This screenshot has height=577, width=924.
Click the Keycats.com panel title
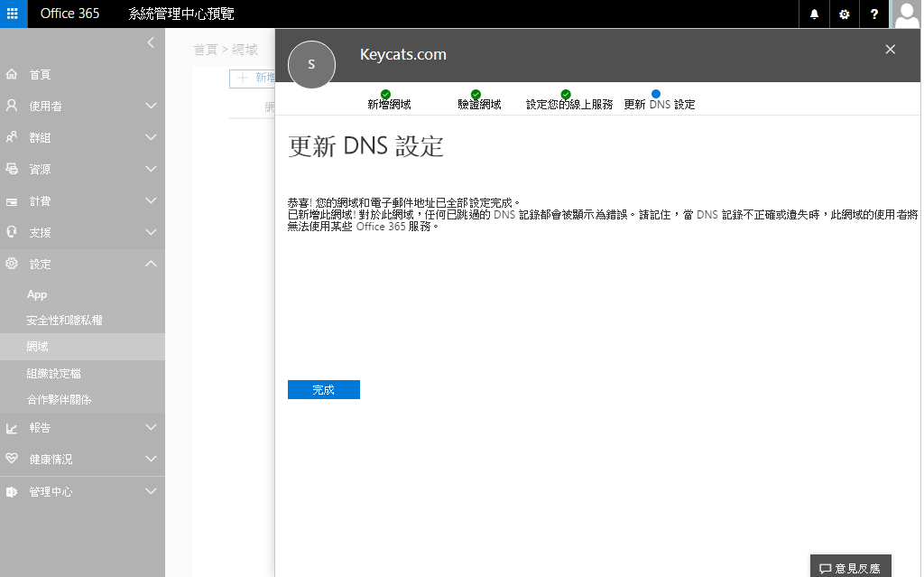click(x=403, y=54)
